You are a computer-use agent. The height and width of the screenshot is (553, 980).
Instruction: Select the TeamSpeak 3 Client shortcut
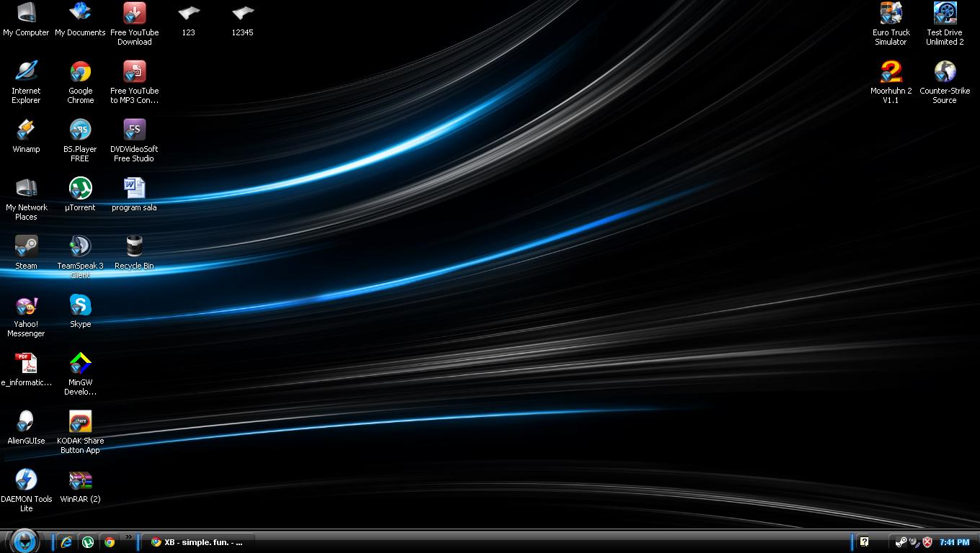click(x=80, y=257)
